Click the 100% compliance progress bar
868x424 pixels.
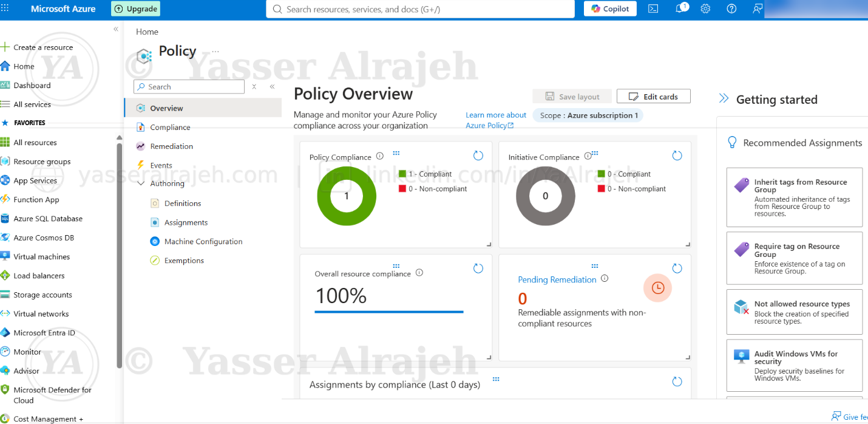[389, 312]
